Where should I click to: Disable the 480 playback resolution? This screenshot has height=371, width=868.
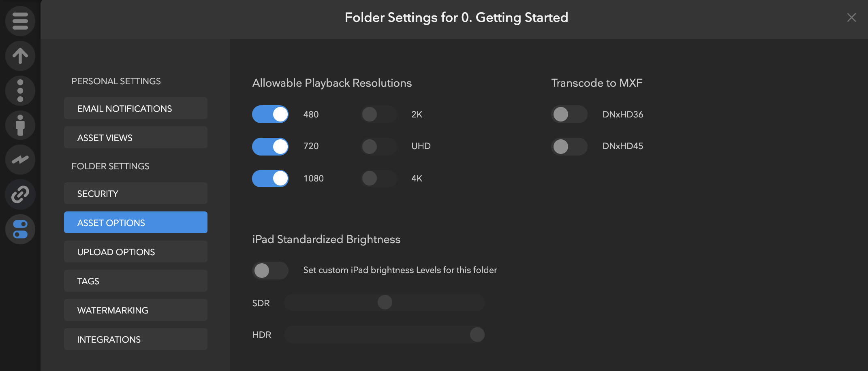click(x=270, y=114)
